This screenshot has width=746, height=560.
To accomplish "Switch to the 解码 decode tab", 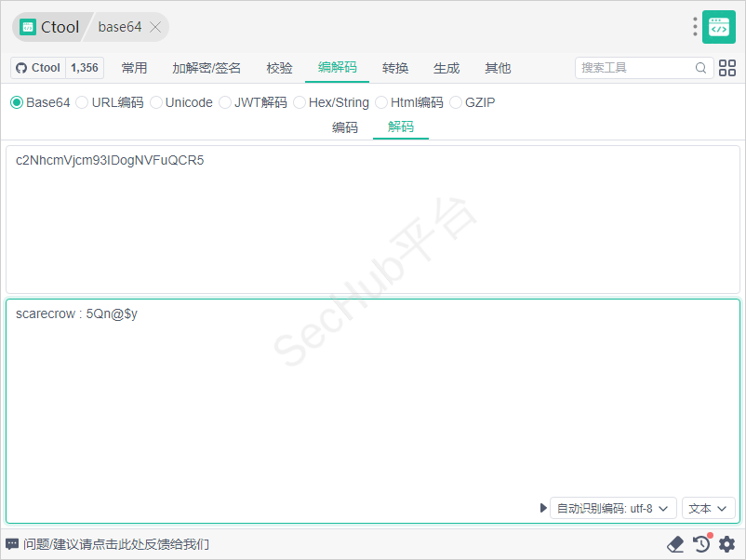I will pyautogui.click(x=401, y=127).
